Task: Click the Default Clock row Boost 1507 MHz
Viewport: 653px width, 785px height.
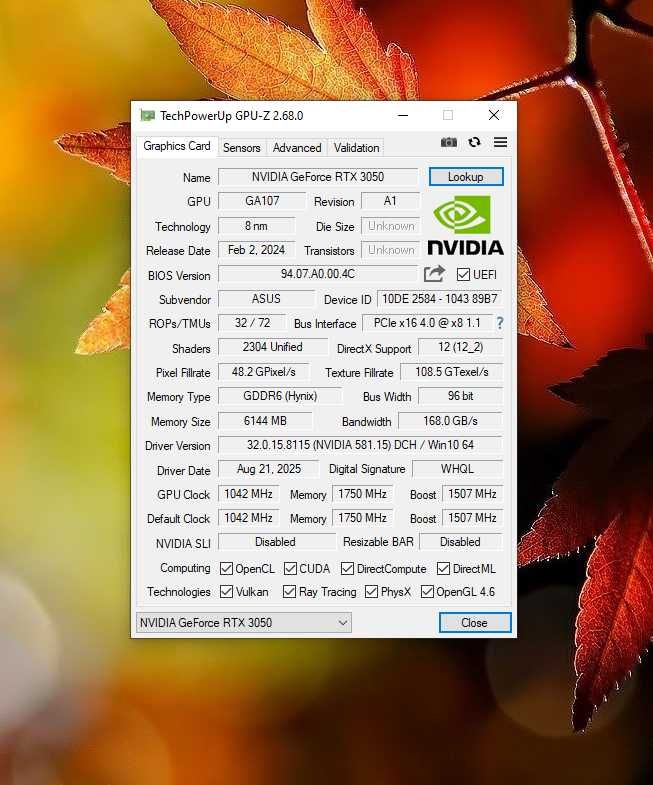Action: (x=472, y=518)
